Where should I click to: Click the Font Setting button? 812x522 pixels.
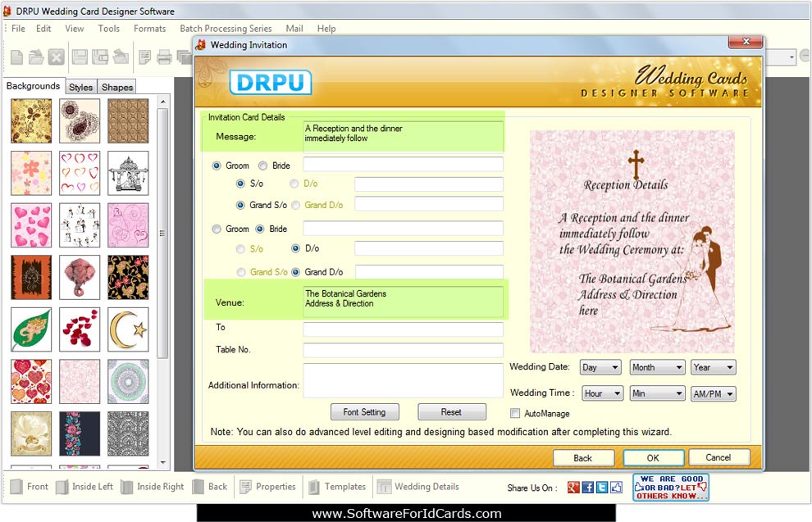point(364,412)
